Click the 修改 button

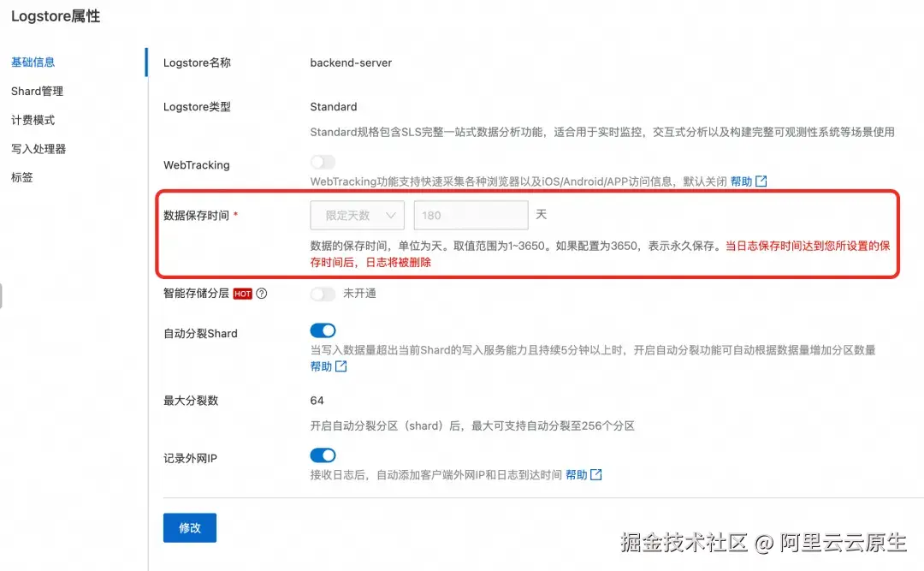click(x=189, y=528)
